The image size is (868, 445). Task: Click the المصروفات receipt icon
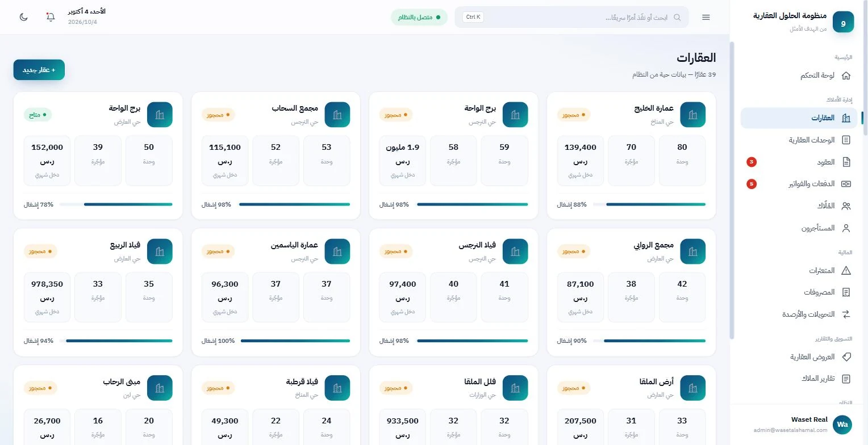(846, 292)
